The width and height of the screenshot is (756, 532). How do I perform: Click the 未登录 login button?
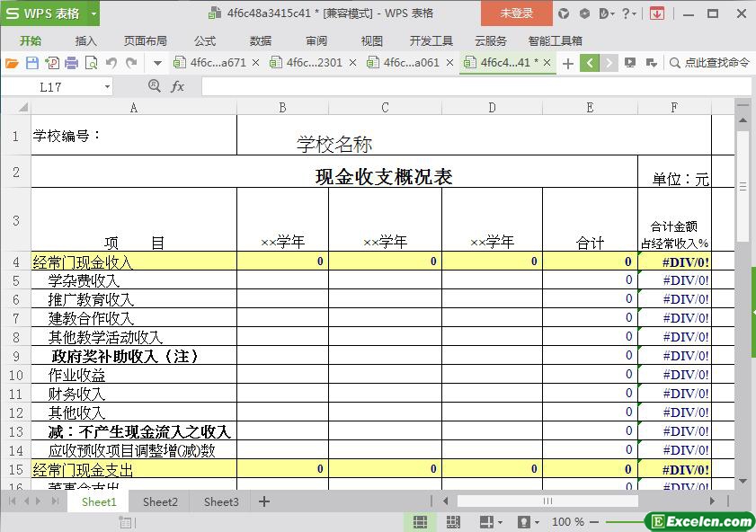coord(516,13)
